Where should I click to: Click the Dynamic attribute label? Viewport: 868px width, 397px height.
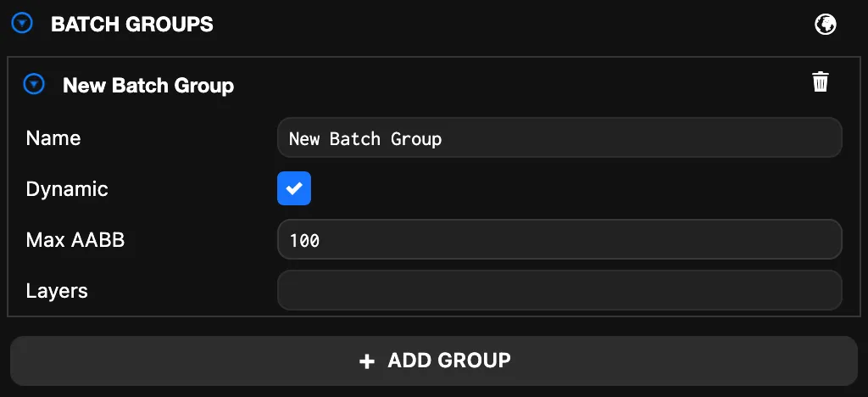pyautogui.click(x=67, y=188)
